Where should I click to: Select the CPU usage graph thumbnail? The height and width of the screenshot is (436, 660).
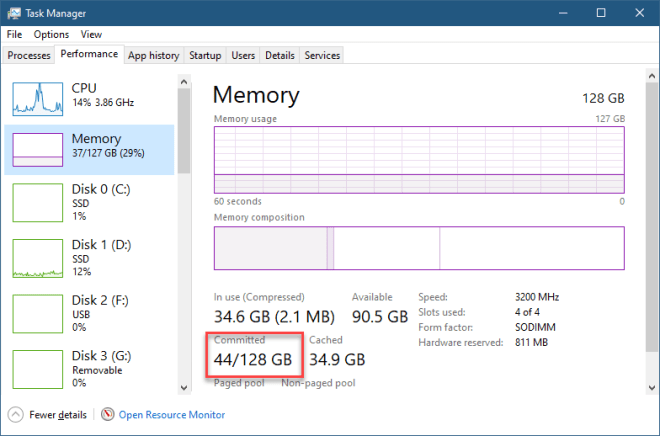coord(37,97)
